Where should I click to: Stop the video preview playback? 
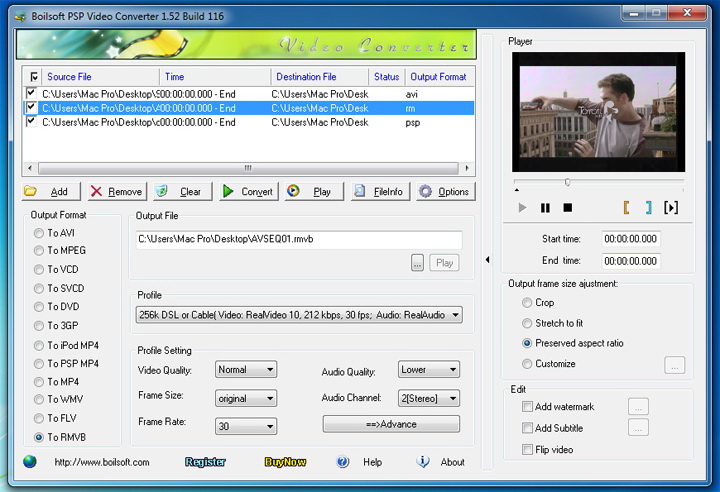click(568, 208)
